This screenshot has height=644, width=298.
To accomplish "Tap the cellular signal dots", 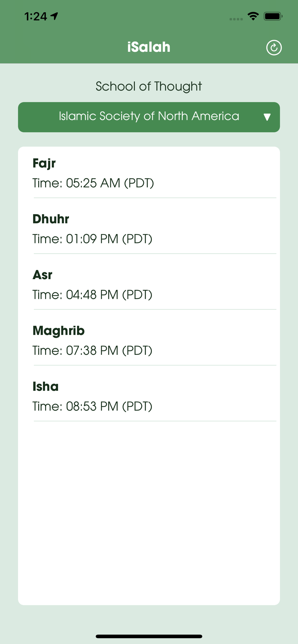I will point(236,19).
